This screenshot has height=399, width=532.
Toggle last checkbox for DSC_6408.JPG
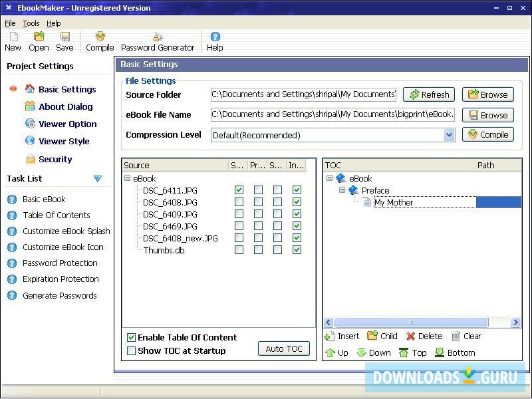point(297,202)
